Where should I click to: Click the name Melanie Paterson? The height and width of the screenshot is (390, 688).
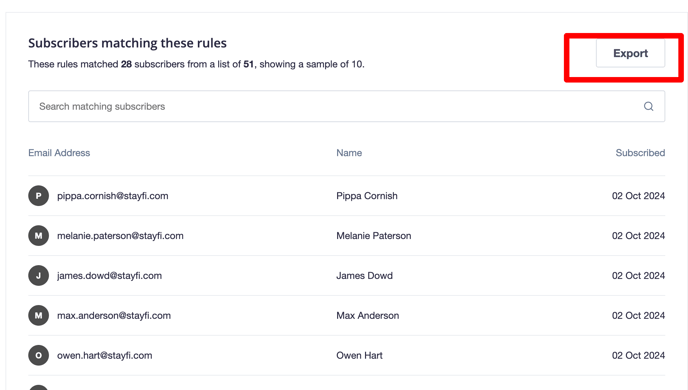click(x=374, y=236)
